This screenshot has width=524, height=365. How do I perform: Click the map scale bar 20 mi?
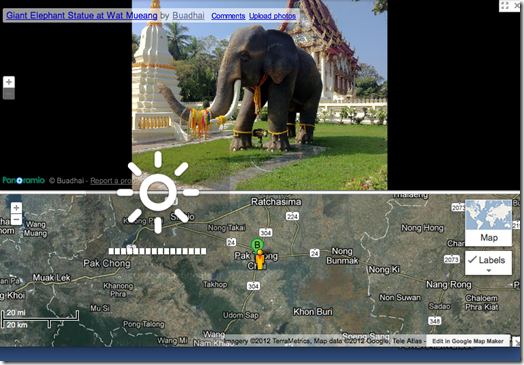tap(40, 319)
